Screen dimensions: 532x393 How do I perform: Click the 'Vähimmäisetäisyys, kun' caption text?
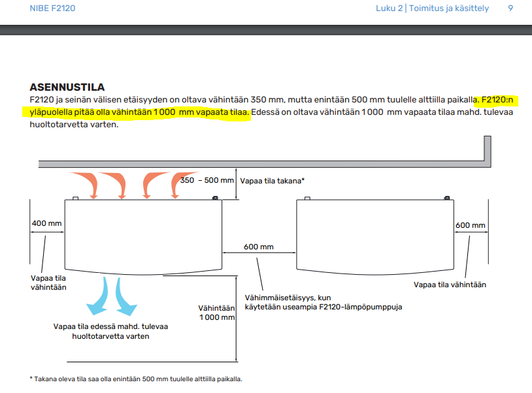288,297
